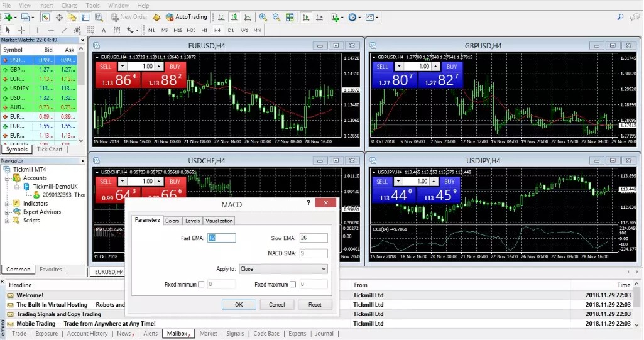Enable the Fixed minimum checkbox
Screen dimensions: 644x340
tap(201, 284)
